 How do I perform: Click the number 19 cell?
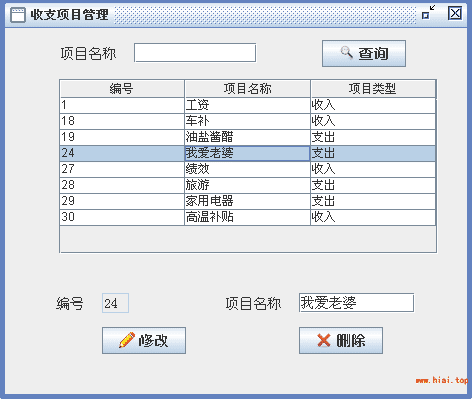pos(122,137)
